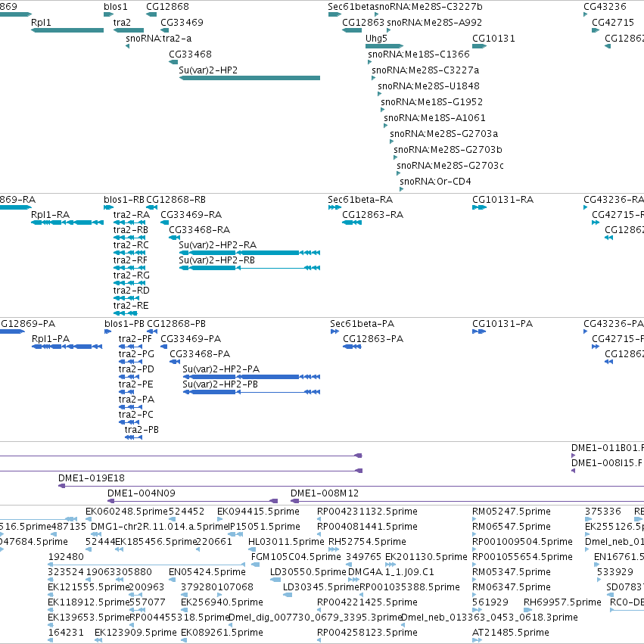
Task: Click snoRNA:Me28S-G2703a label
Action: [x=444, y=134]
